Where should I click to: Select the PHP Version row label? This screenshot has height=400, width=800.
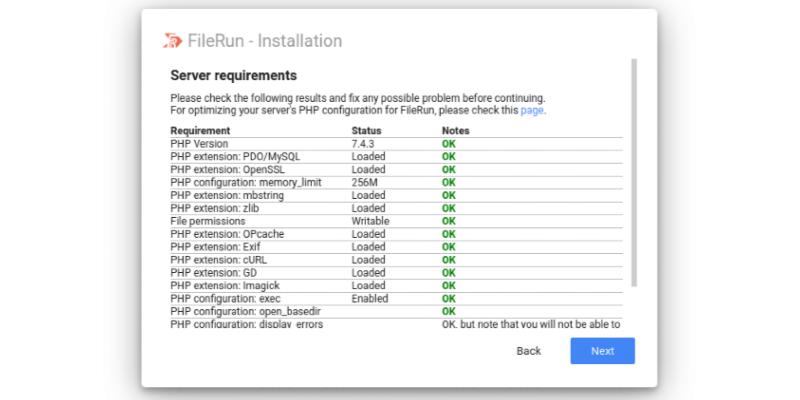click(x=201, y=144)
